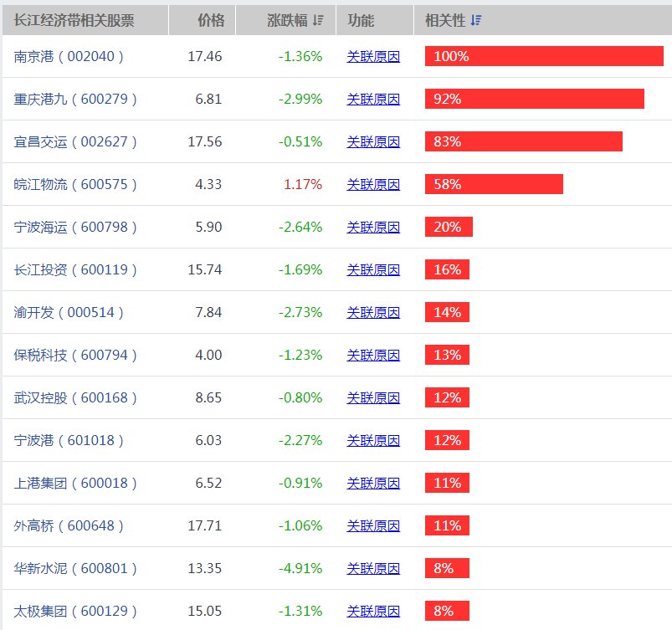Viewport: 672px width, 630px height.
Task: Click the sort icon next to 相关性
Action: 476,19
